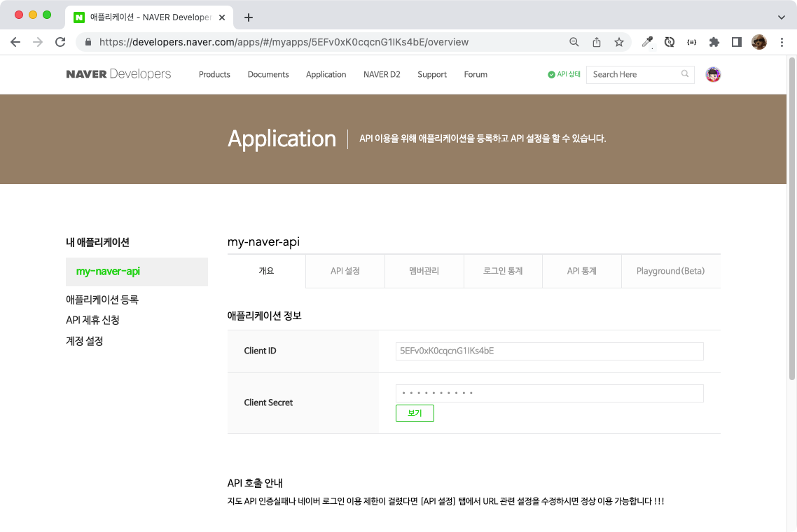Open the tab search chevron dropdown
This screenshot has width=797, height=532.
pyautogui.click(x=781, y=17)
